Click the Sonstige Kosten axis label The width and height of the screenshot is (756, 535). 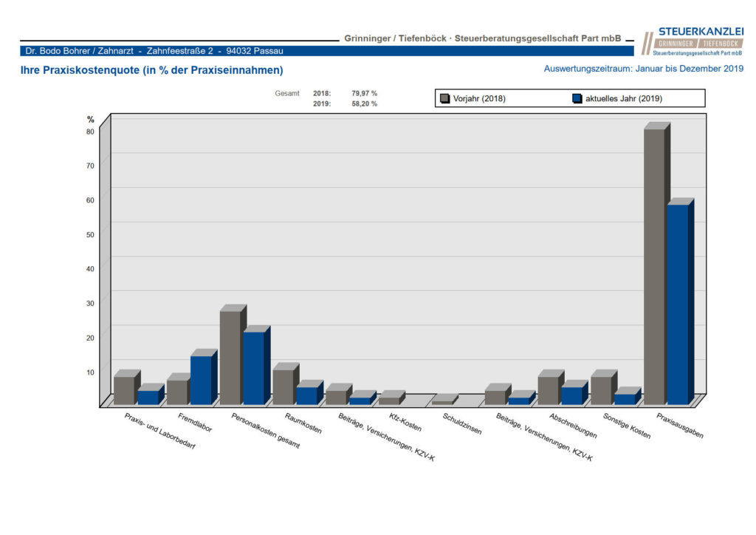(x=627, y=426)
